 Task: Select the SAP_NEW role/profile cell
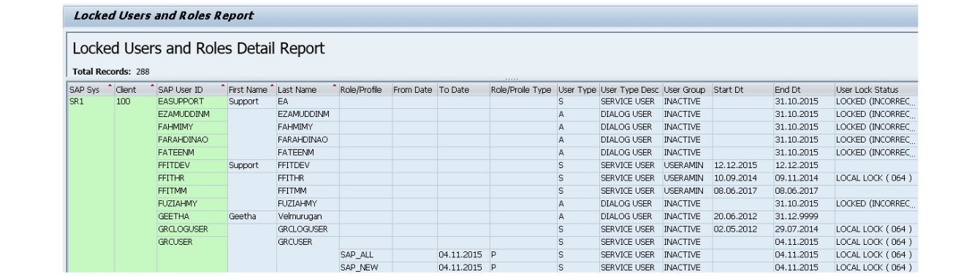[x=365, y=267]
